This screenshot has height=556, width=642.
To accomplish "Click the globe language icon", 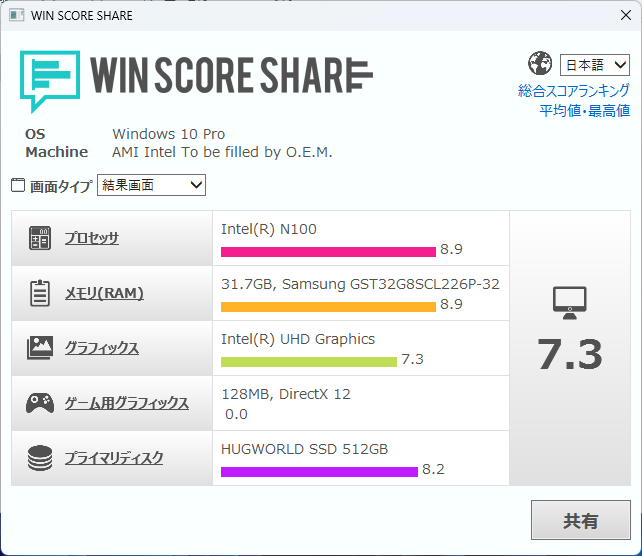I will point(540,63).
